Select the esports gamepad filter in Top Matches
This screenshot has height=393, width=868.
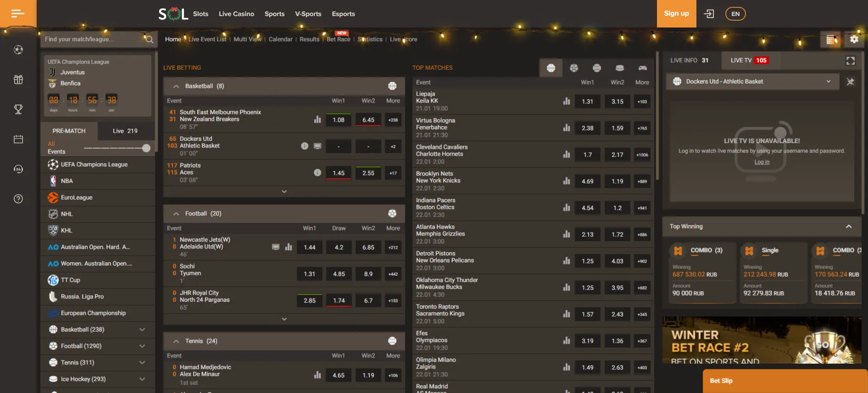coord(642,68)
